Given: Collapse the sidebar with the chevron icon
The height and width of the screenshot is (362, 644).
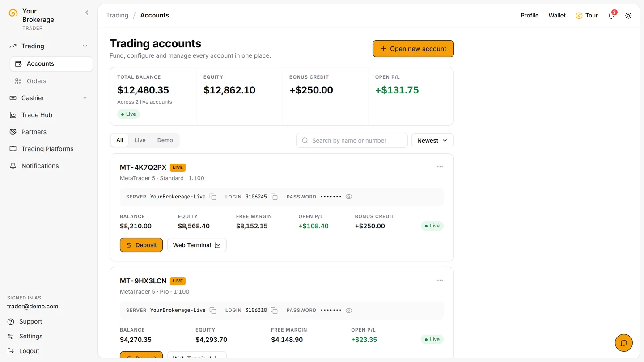Looking at the screenshot, I should point(87,13).
